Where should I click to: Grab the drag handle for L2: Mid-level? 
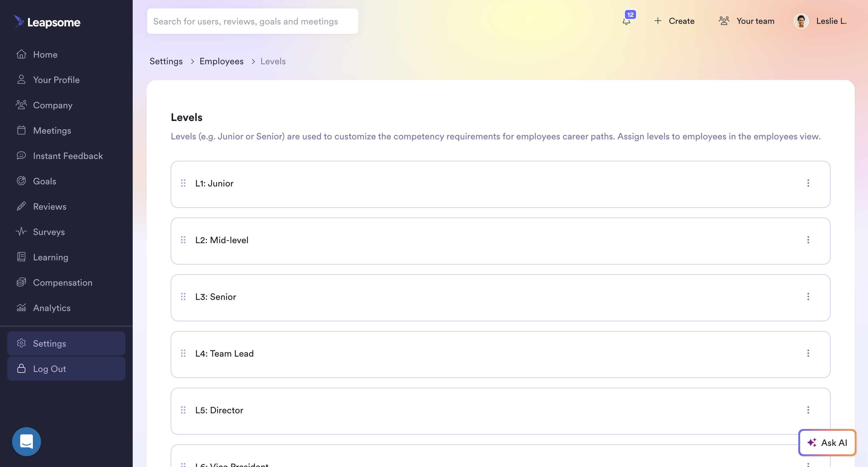click(183, 240)
